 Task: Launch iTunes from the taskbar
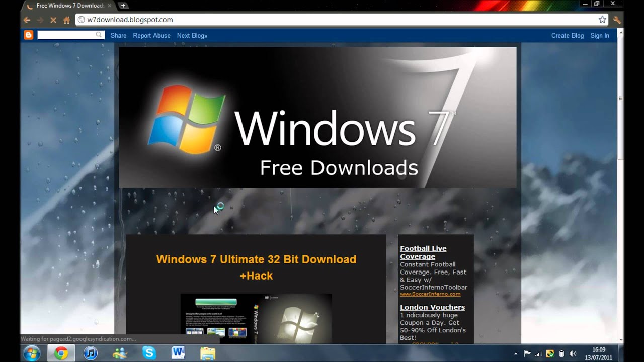tap(90, 353)
